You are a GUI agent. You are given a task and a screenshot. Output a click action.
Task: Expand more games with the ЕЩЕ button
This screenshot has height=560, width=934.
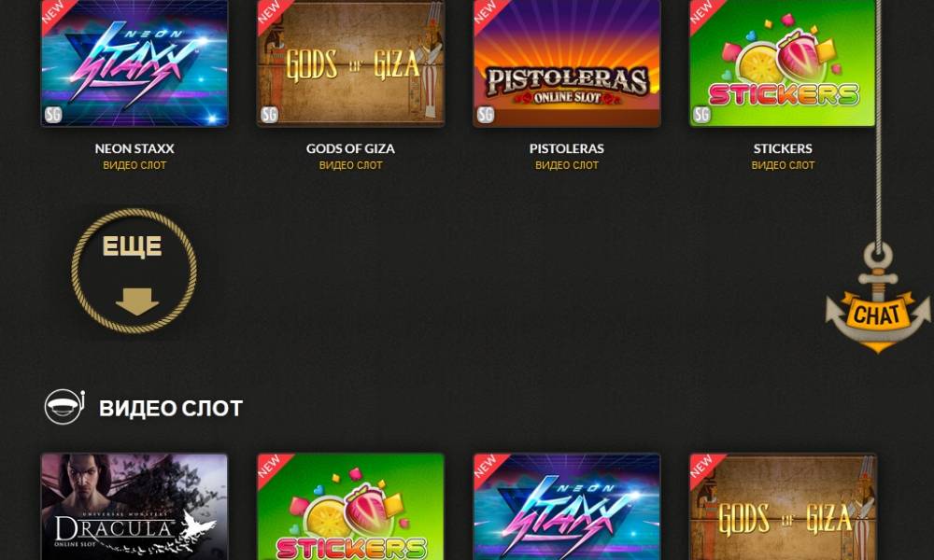(134, 271)
